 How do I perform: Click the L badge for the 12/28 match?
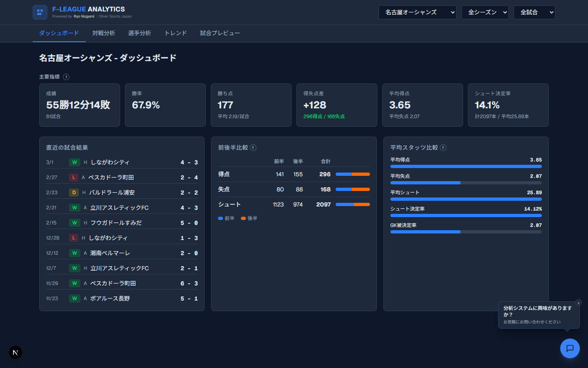click(x=73, y=238)
